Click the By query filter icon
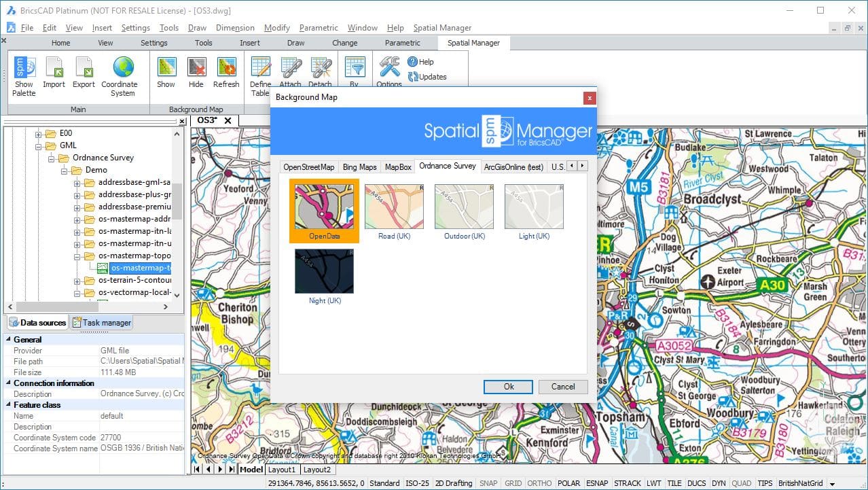 (x=355, y=67)
